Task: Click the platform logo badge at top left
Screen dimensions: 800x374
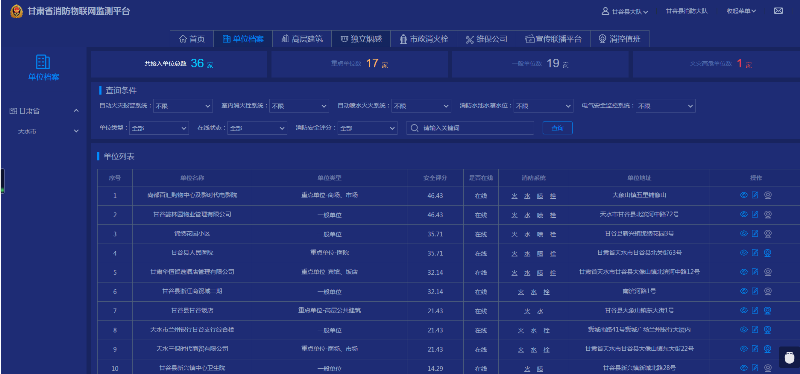Action: (16, 11)
